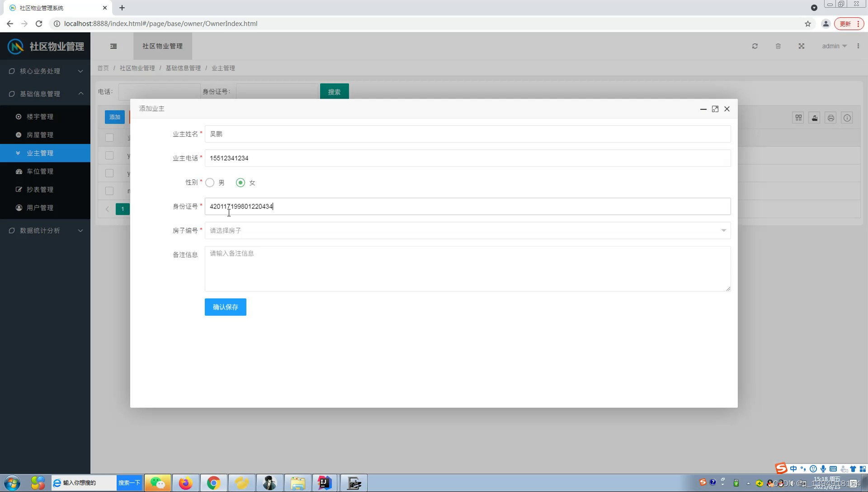Toggle the table header select-all checkbox
The image size is (868, 492).
[109, 137]
